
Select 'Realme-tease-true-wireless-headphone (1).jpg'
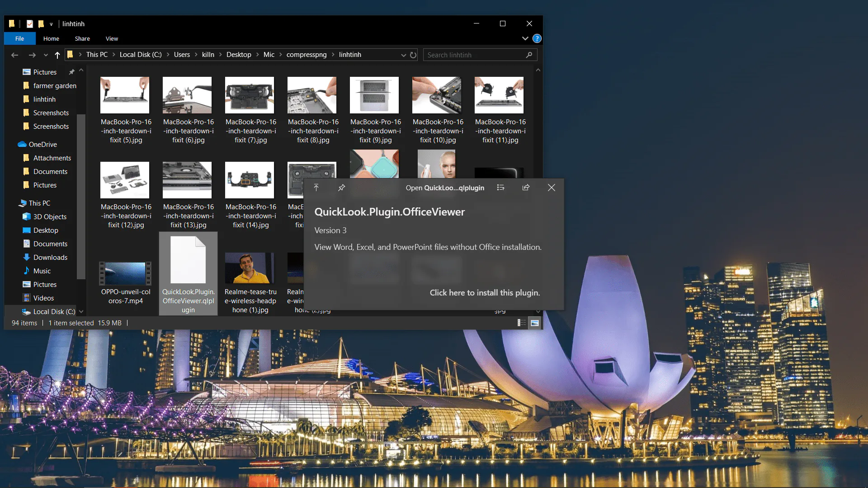[x=250, y=268]
